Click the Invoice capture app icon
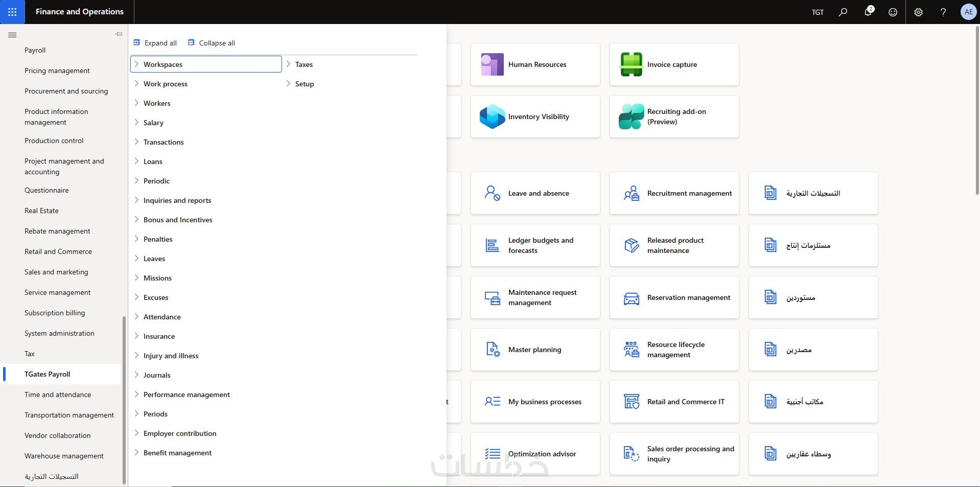 (631, 64)
